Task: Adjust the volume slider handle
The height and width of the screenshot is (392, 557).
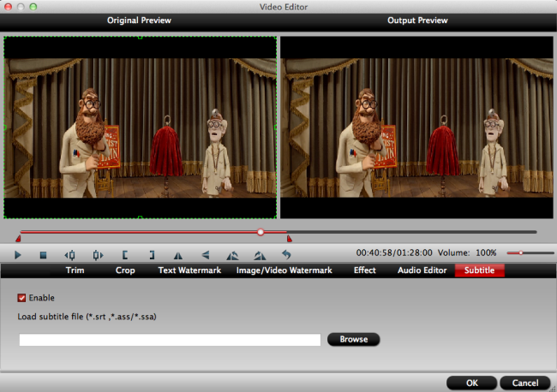Action: pyautogui.click(x=521, y=253)
